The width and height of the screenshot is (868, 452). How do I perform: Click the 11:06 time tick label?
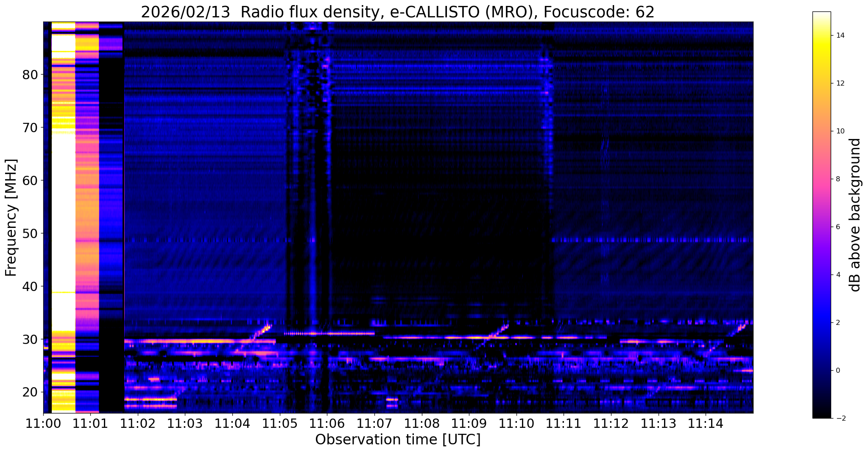(327, 423)
